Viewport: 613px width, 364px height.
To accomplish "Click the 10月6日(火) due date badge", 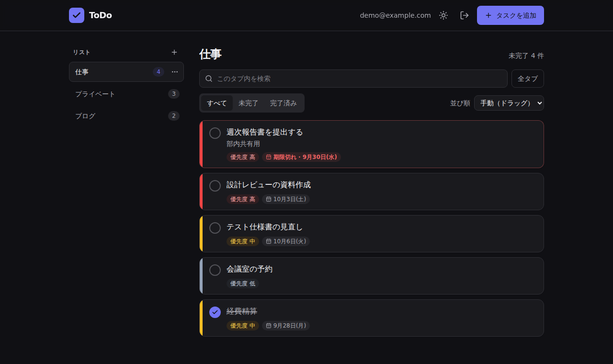I will pyautogui.click(x=286, y=241).
